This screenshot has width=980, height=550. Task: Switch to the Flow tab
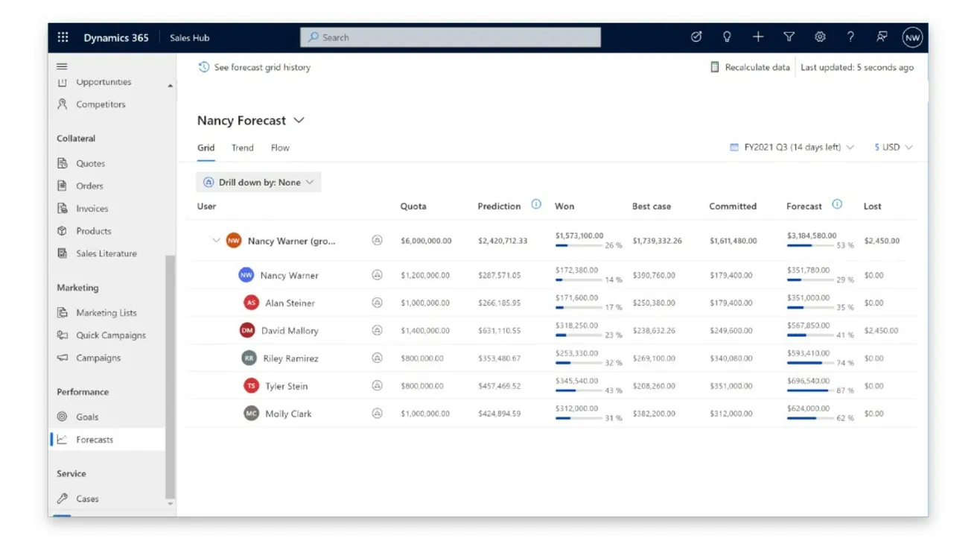coord(280,148)
